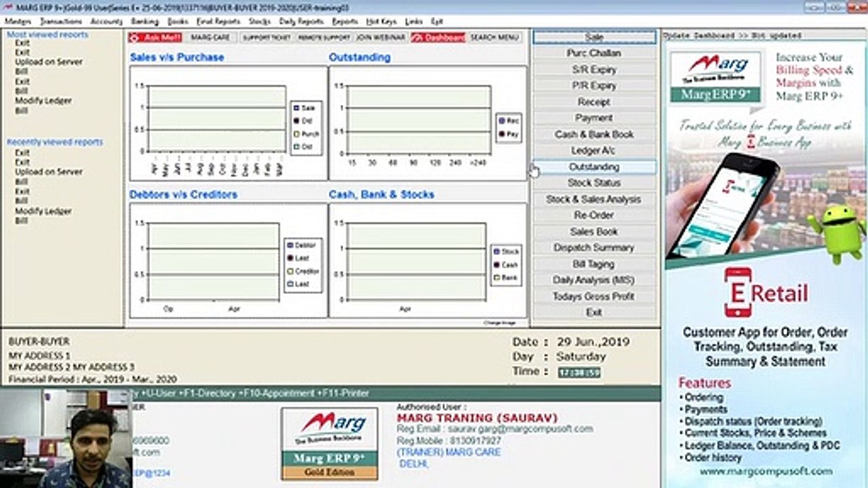The image size is (868, 488).
Task: Click the Receipt shortcut button
Action: click(594, 102)
